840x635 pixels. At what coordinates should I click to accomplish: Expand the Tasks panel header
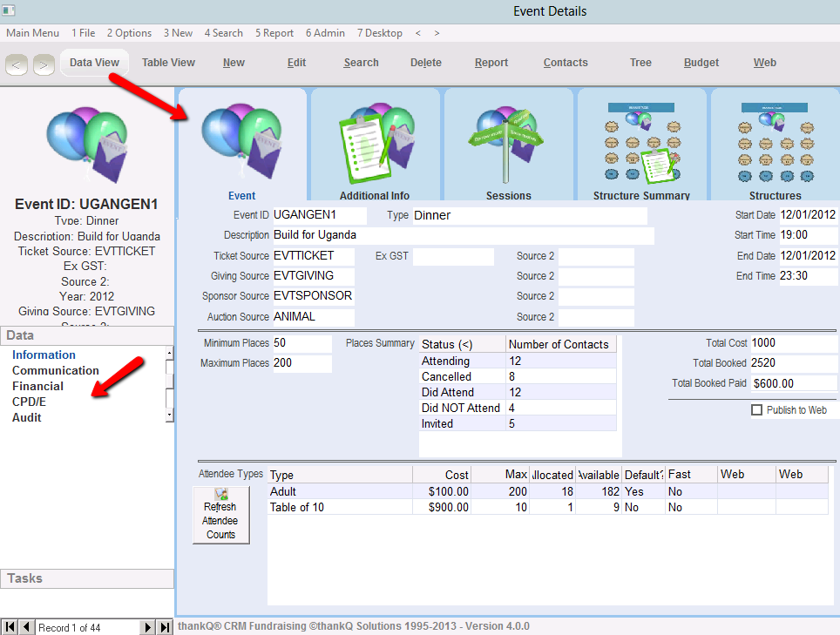pos(87,578)
